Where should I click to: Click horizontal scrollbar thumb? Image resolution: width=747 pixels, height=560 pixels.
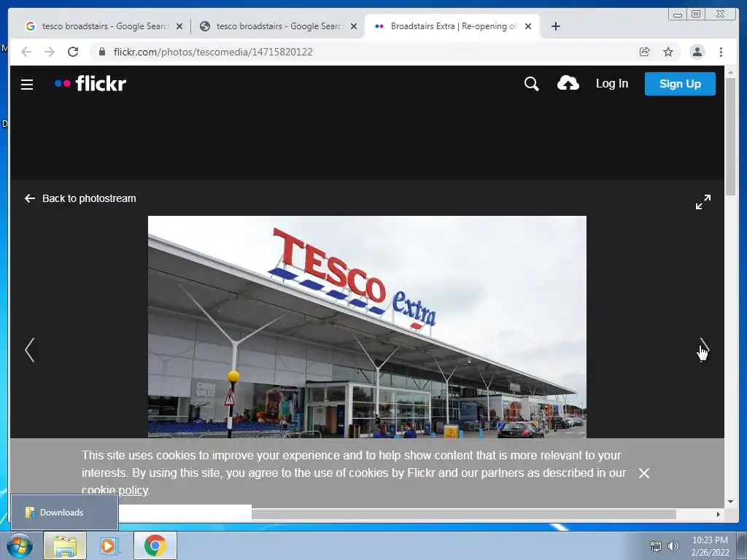(x=463, y=514)
